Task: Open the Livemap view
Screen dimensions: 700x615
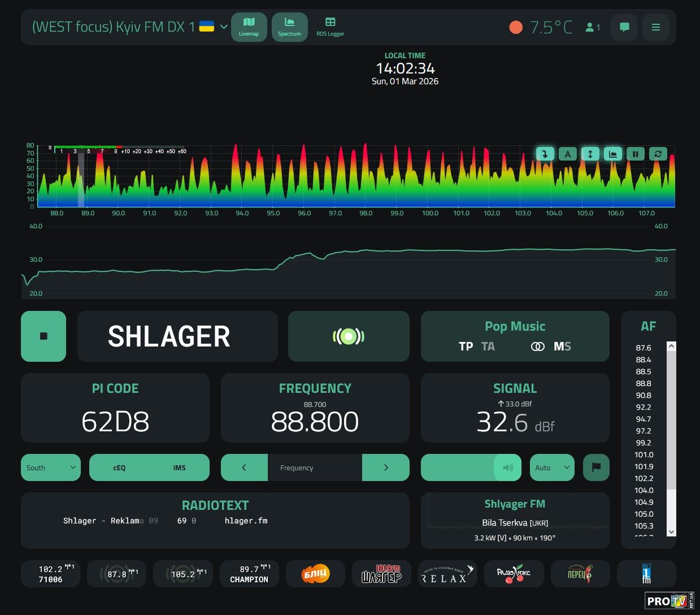Action: 249,27
